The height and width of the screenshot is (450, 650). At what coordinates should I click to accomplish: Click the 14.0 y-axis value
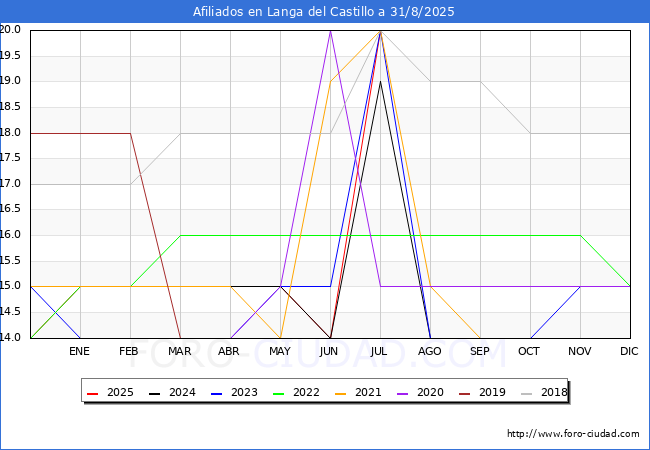pos(12,337)
